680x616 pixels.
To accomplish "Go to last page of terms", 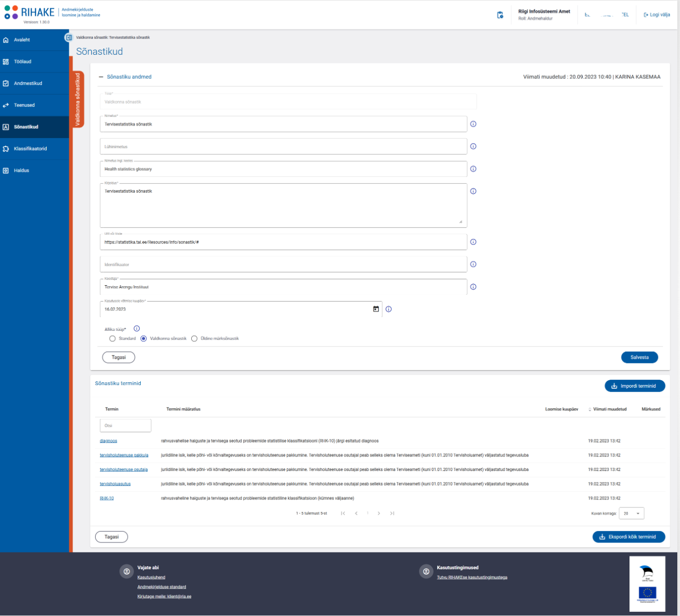I will tap(392, 513).
